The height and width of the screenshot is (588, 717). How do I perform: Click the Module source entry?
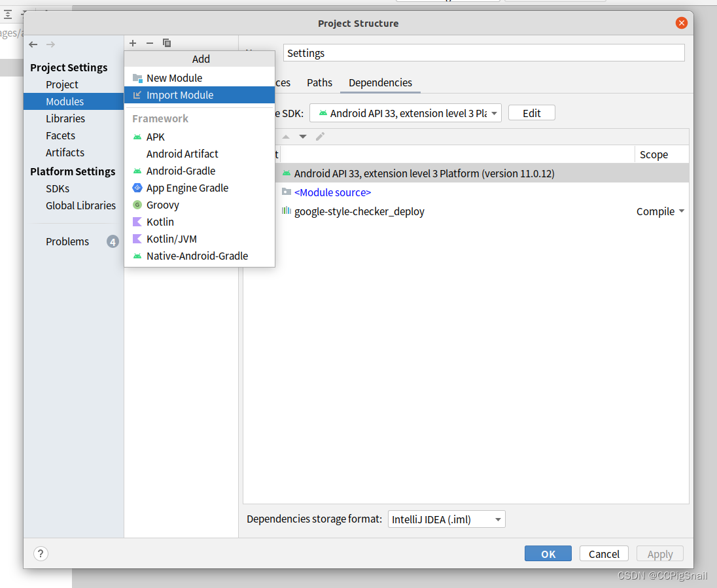(x=332, y=192)
